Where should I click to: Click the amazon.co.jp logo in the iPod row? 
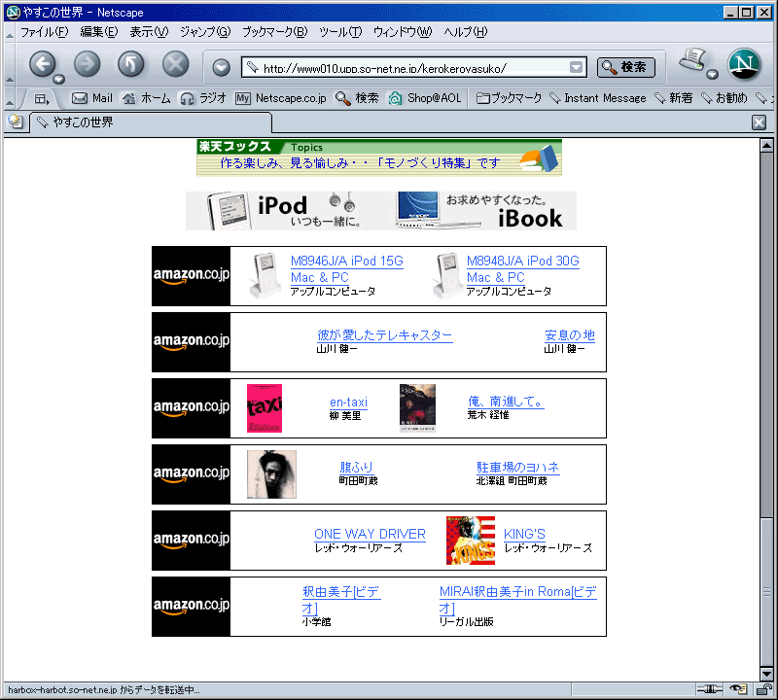tap(191, 276)
